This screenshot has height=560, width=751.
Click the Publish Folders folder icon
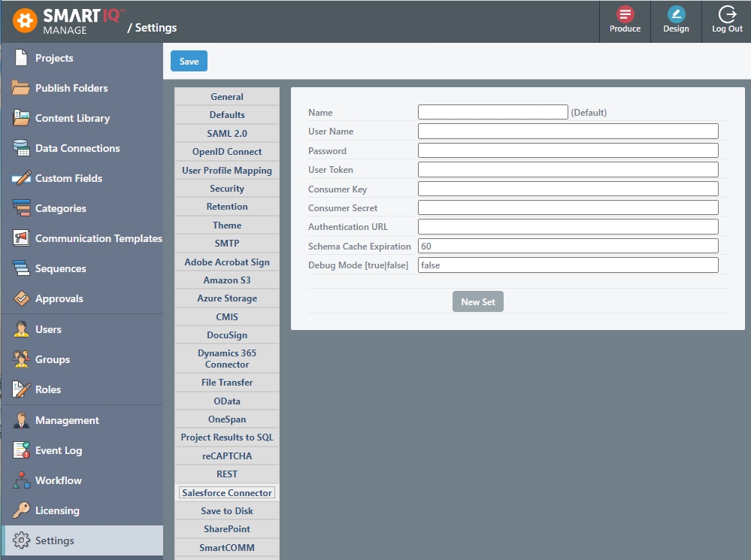click(x=20, y=88)
